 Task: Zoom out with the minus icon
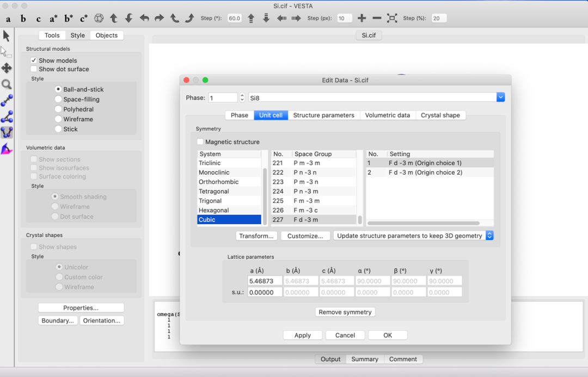(377, 18)
